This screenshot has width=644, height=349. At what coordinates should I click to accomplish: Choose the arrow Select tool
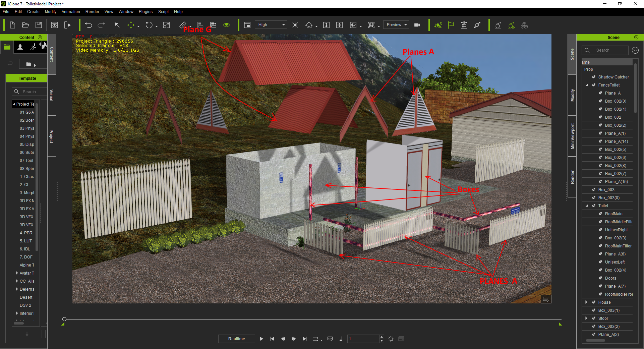tap(117, 25)
